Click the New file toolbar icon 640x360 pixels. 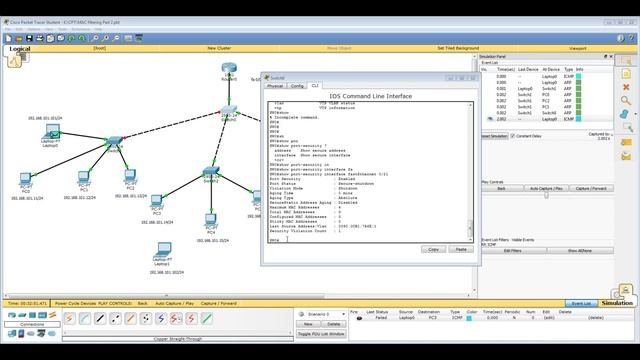[8, 38]
